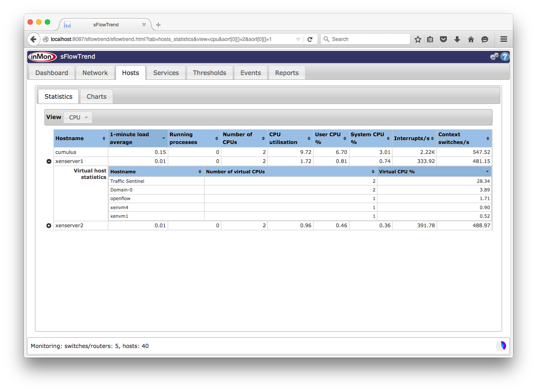Sort by Context switches/s column
The image size is (537, 392).
[464, 138]
